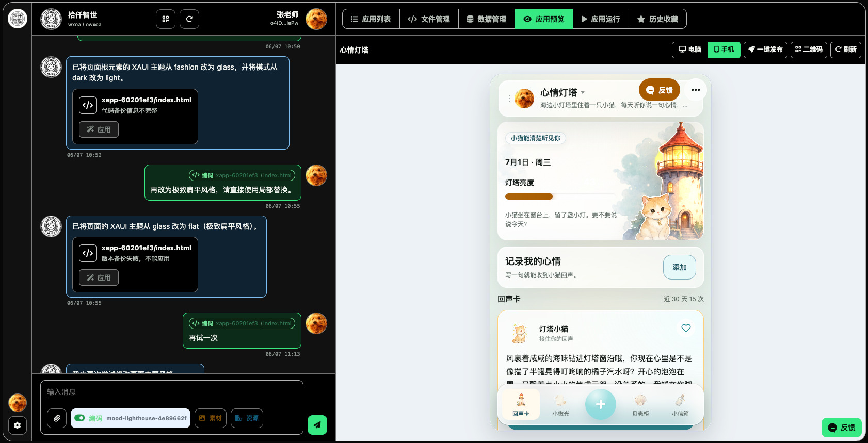This screenshot has width=868, height=443.
Task: Open the settings gear in left sidebar
Action: (x=18, y=425)
